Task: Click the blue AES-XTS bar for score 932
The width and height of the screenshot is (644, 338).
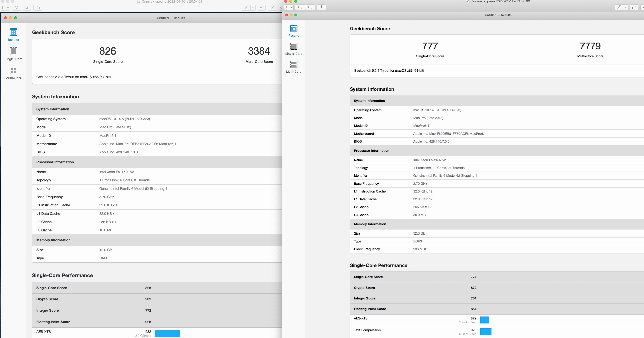Action: point(167,333)
